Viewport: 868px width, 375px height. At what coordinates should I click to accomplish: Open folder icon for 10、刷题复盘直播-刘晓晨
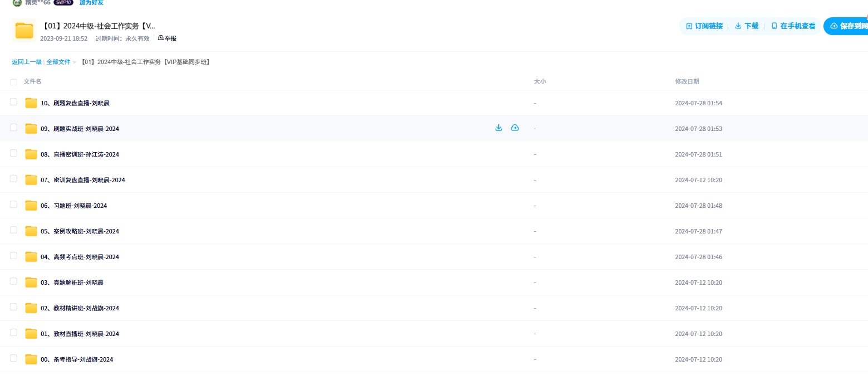(31, 103)
